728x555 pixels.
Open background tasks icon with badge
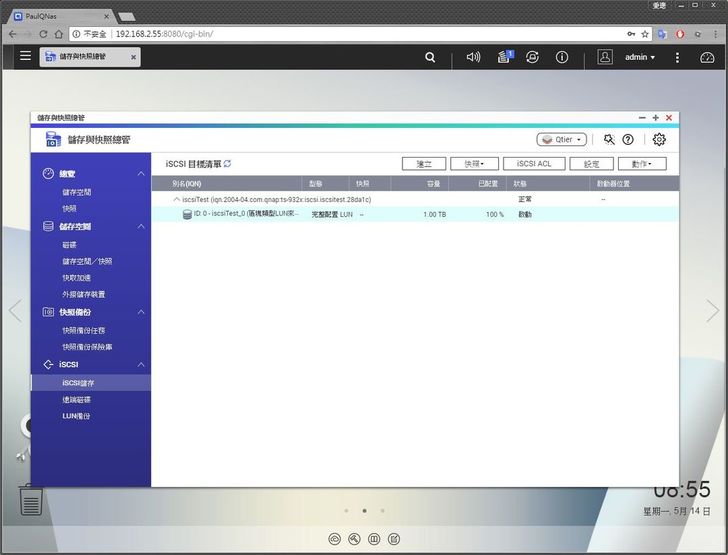tap(504, 58)
